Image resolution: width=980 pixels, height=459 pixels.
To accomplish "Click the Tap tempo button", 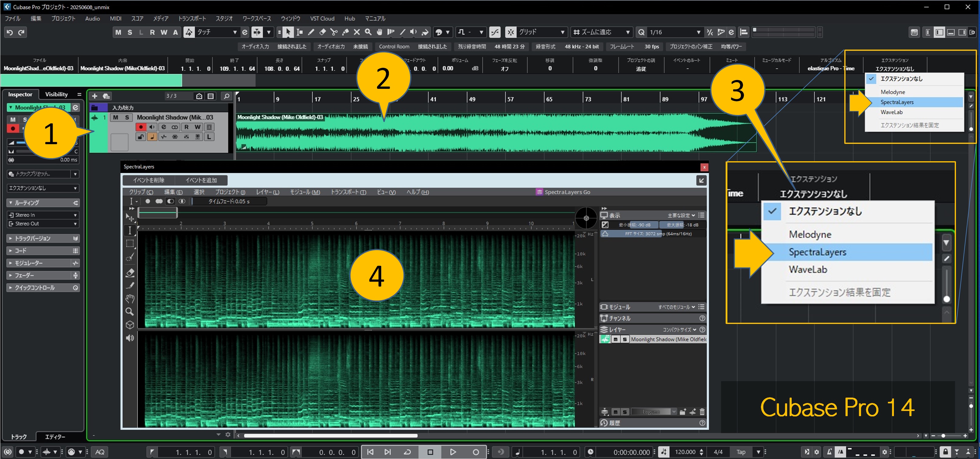I will [741, 452].
